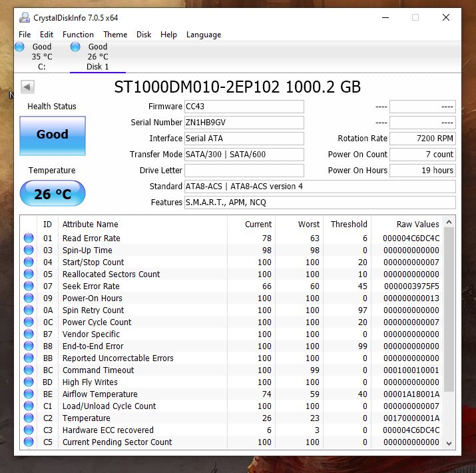
Task: Click the status icon for Spin-Up Time
Action: [29, 250]
